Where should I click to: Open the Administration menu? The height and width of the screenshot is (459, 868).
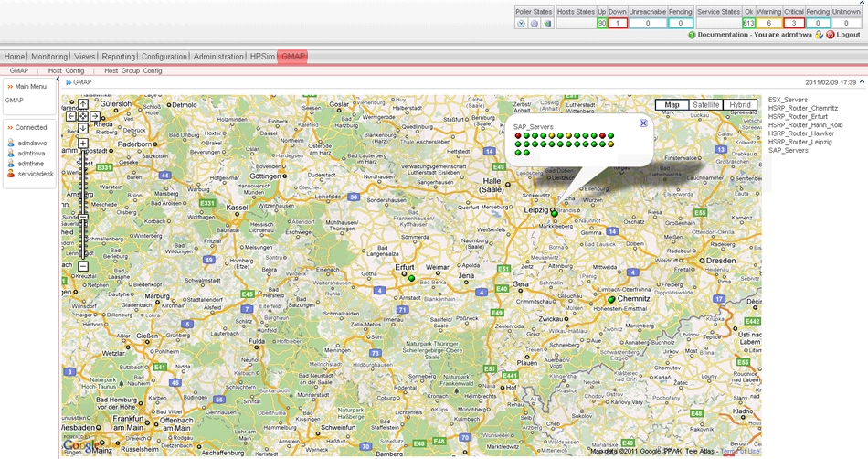[218, 57]
